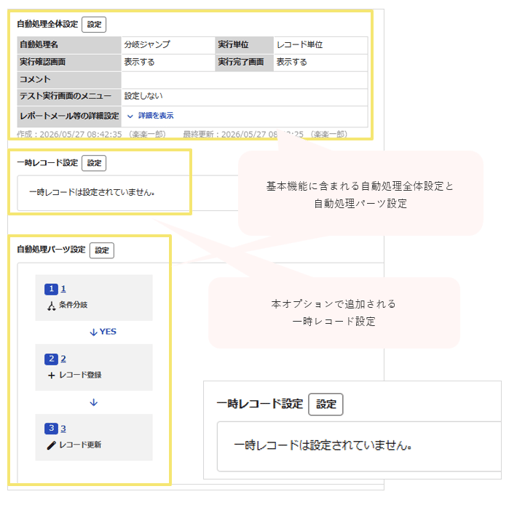This screenshot has height=505, width=509.
Task: Select blue step badge 2
Action: (x=51, y=359)
